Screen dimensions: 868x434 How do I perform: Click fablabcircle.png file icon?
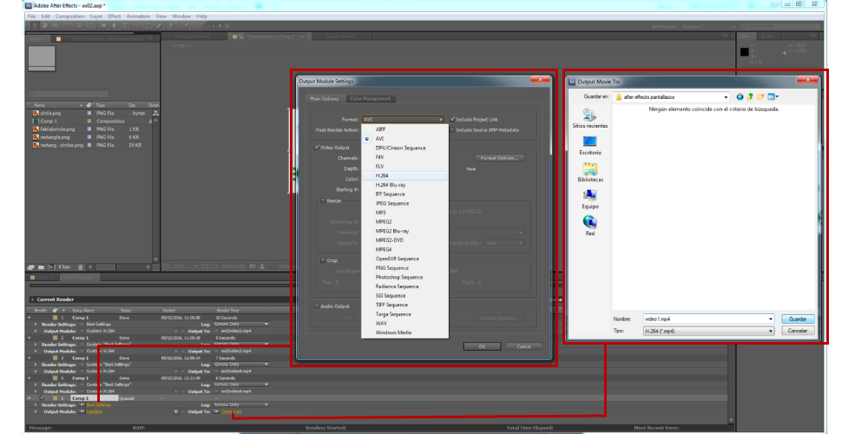36,129
